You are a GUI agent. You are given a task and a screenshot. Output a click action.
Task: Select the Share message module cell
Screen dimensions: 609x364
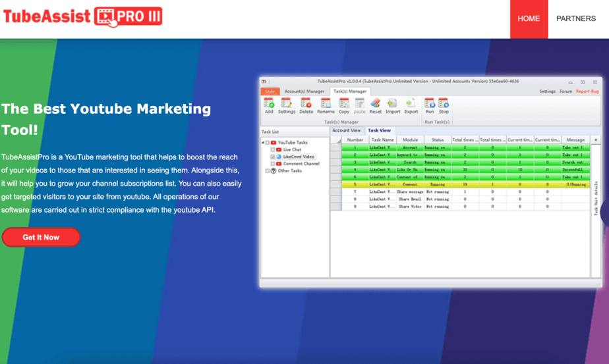[410, 192]
